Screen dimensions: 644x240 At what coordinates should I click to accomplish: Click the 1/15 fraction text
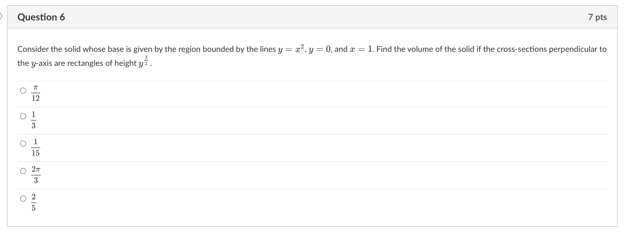(36, 148)
